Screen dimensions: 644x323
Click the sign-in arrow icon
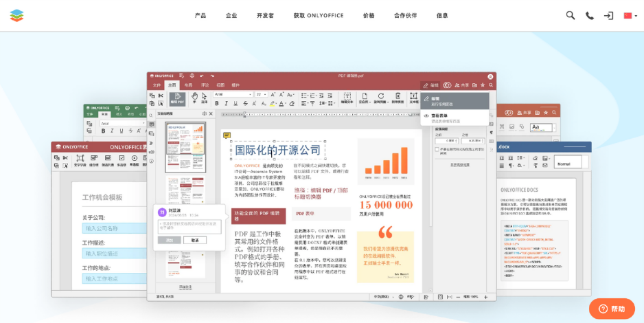[608, 16]
